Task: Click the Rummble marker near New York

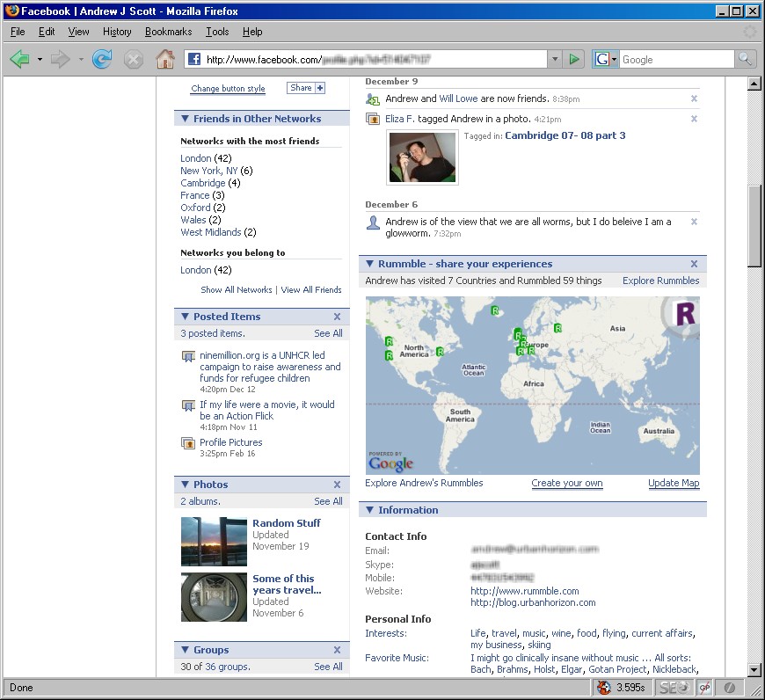Action: click(x=440, y=351)
